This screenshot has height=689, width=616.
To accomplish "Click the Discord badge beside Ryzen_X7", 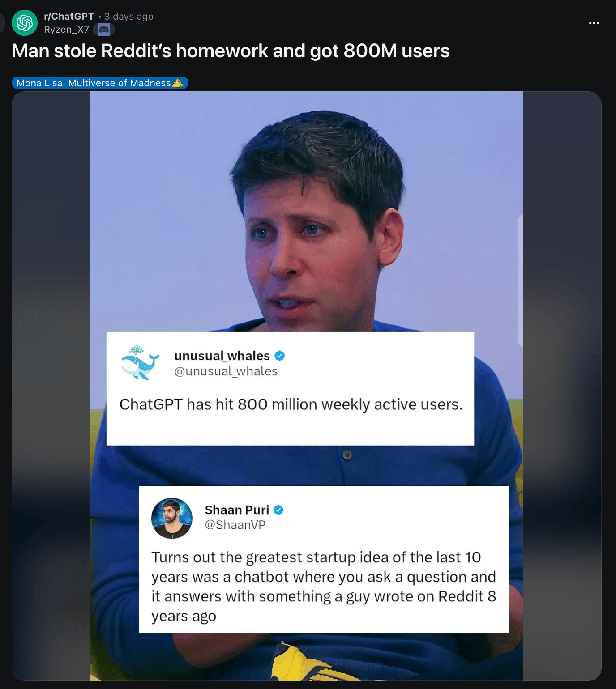I will click(104, 30).
